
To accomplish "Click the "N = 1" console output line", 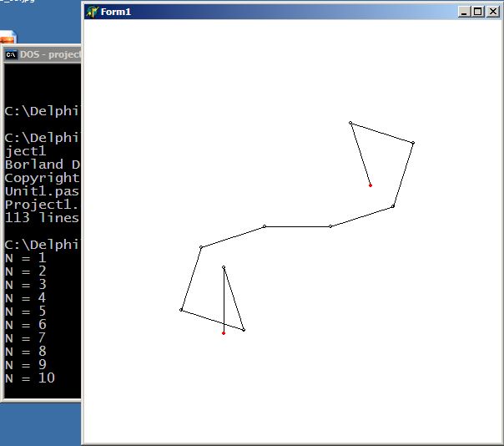I will (26, 258).
